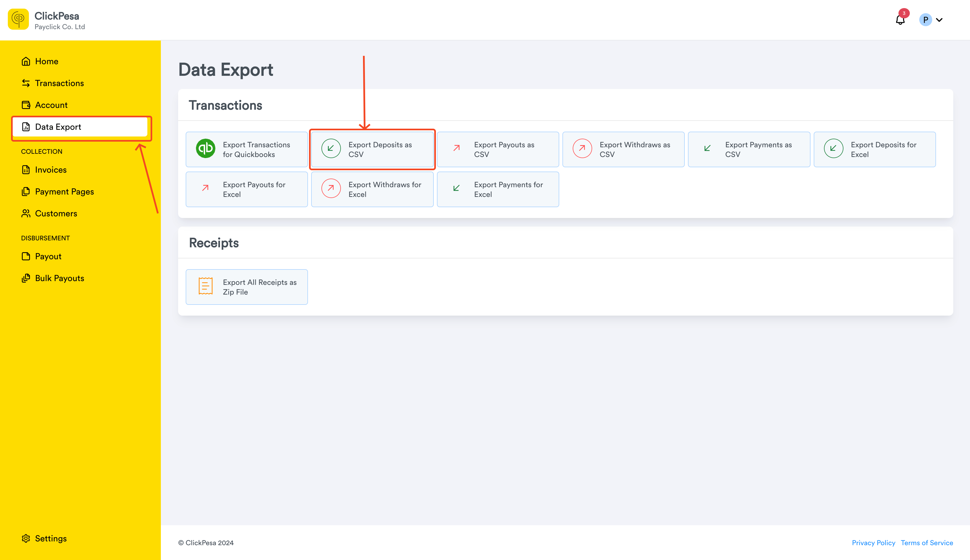Viewport: 970px width, 560px height.
Task: Click the Transactions section heading
Action: [x=225, y=105]
